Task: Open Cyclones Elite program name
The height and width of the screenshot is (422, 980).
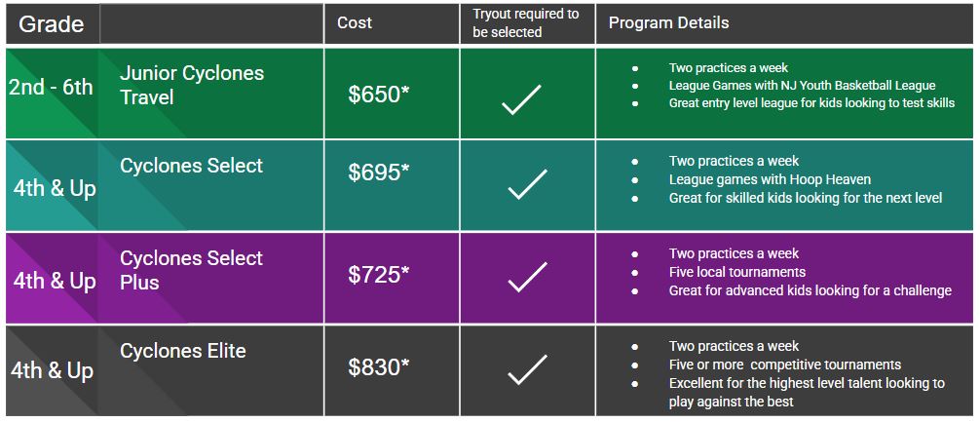Action: click(x=182, y=351)
